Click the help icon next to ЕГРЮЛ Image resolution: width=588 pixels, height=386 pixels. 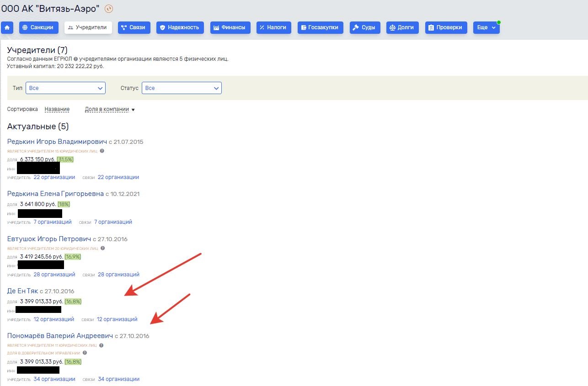coord(75,59)
